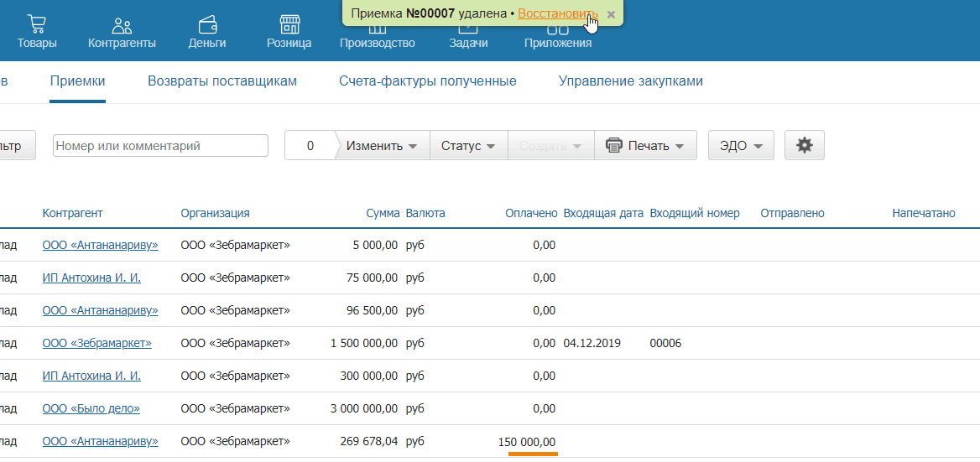Click the selected-count box showing 0

click(x=310, y=145)
